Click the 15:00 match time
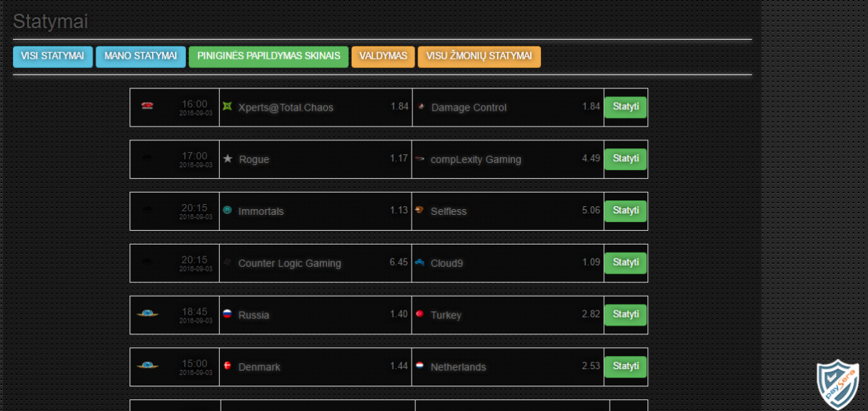 pyautogui.click(x=195, y=363)
